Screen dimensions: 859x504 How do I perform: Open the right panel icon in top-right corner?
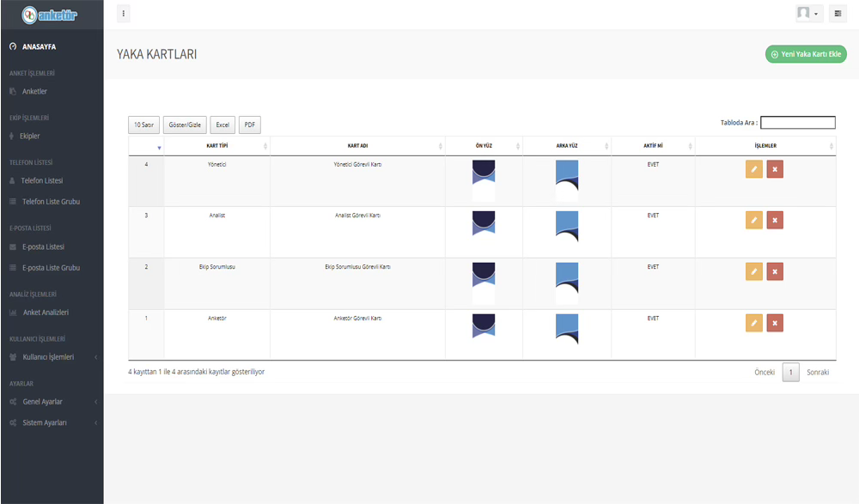coord(838,14)
